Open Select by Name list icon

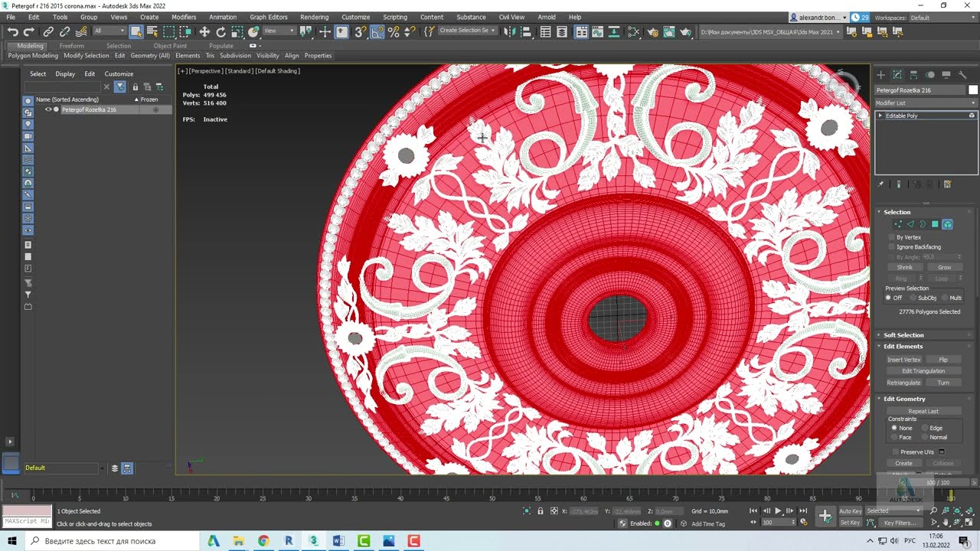[152, 31]
